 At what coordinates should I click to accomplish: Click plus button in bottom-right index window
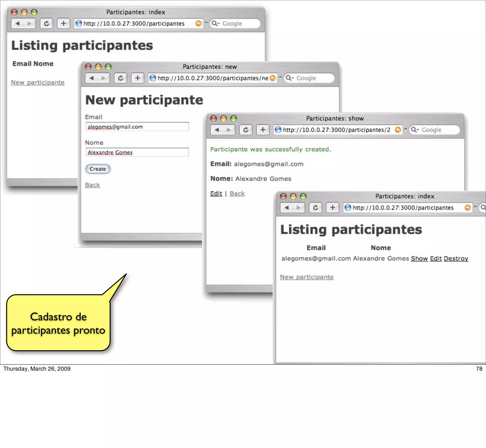(332, 208)
